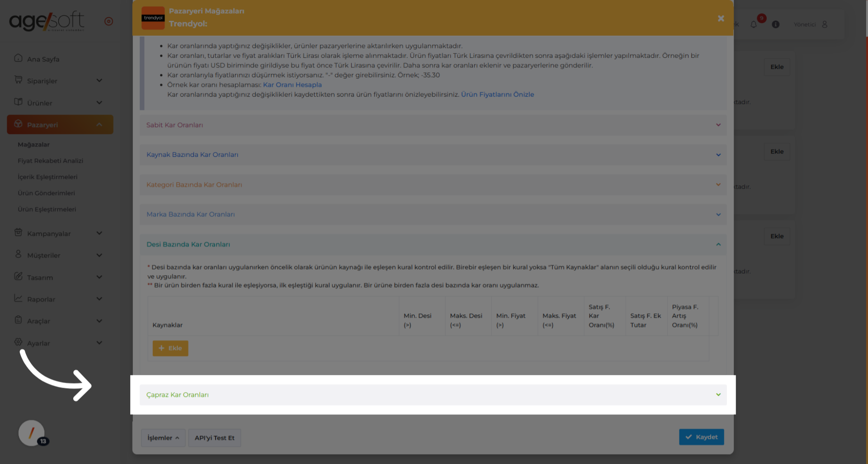This screenshot has height=464, width=868.
Task: Expand the Raporlar menu chevron
Action: [99, 299]
